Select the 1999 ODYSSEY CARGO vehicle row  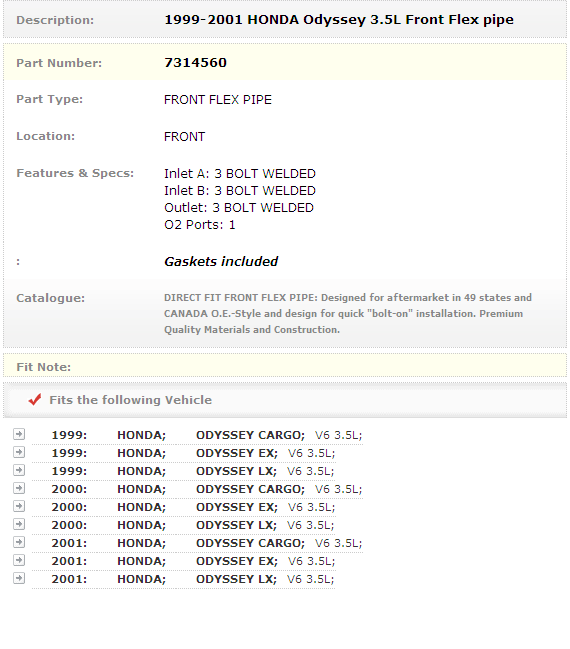pyautogui.click(x=197, y=435)
